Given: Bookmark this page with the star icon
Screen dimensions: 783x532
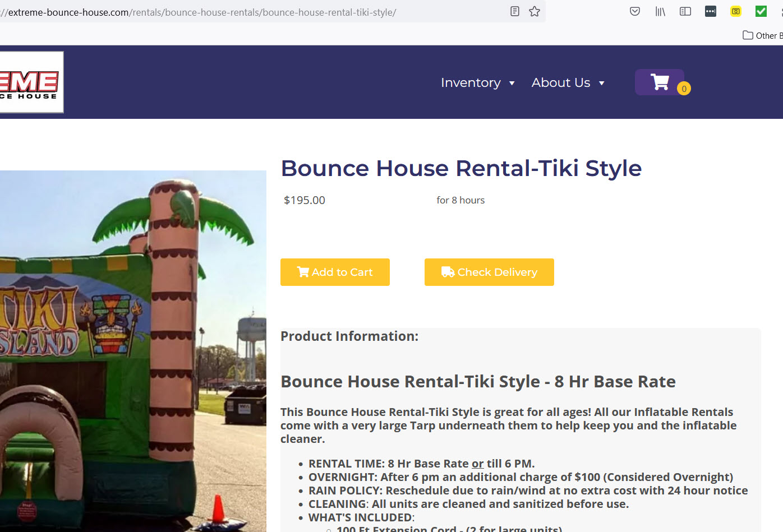Looking at the screenshot, I should click(x=535, y=11).
